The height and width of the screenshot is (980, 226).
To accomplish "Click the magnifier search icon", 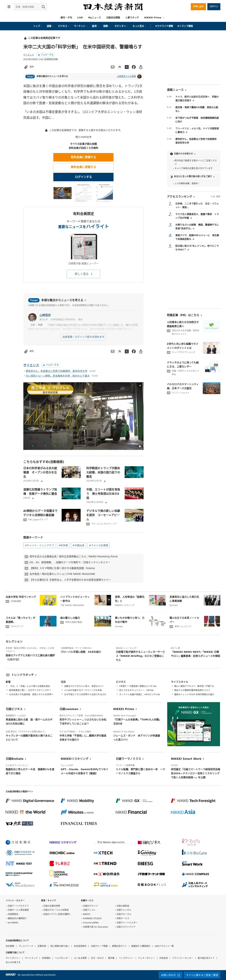I will [x=43, y=7].
